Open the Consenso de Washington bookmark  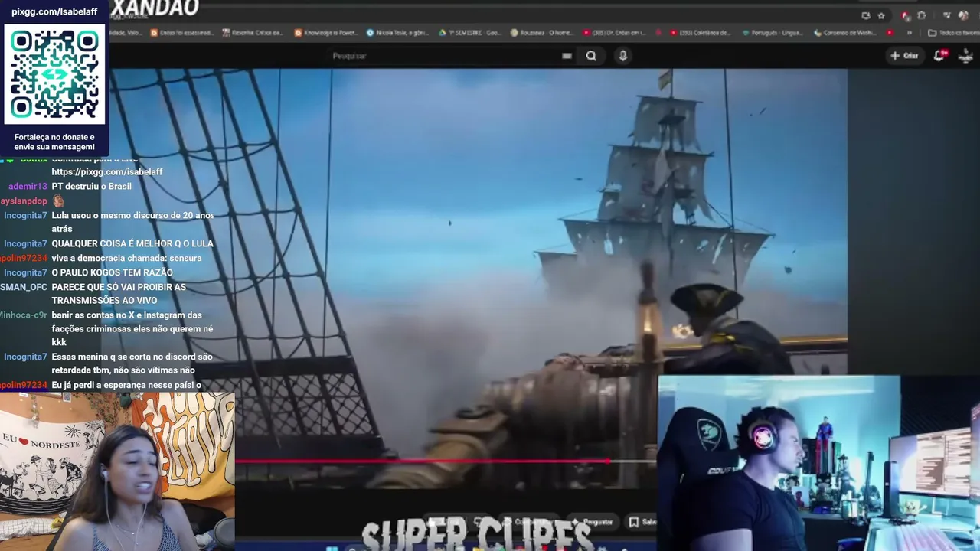coord(844,33)
